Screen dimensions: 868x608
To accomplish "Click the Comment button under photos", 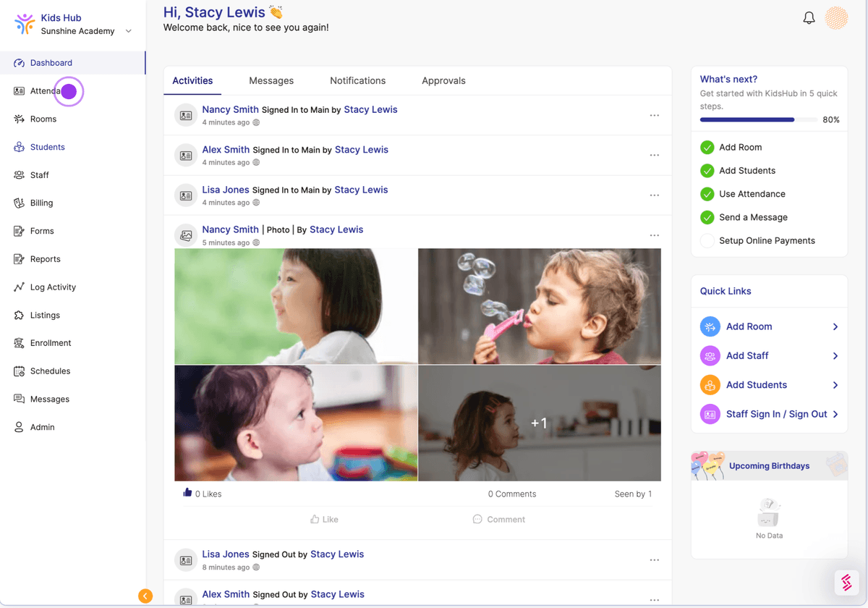I will click(x=498, y=519).
